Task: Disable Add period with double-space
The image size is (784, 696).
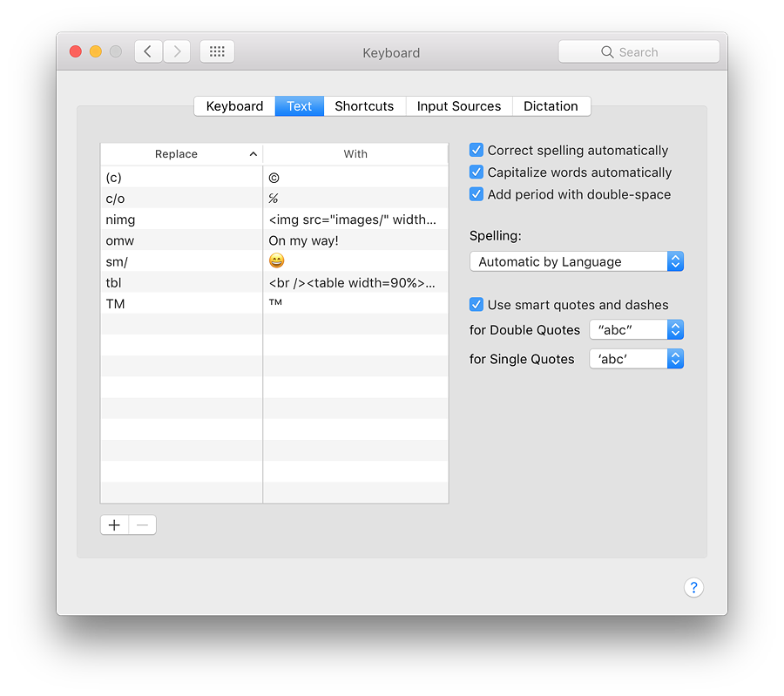Action: click(x=476, y=194)
